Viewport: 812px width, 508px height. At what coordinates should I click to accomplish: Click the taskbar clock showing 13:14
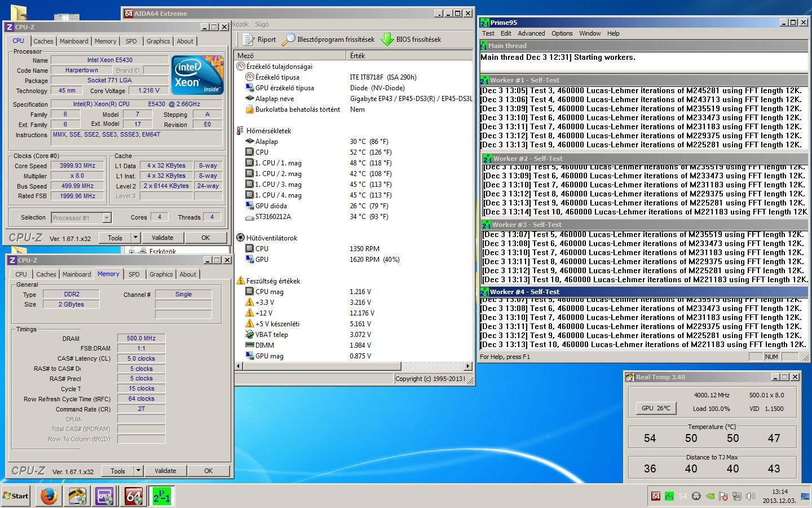(780, 496)
